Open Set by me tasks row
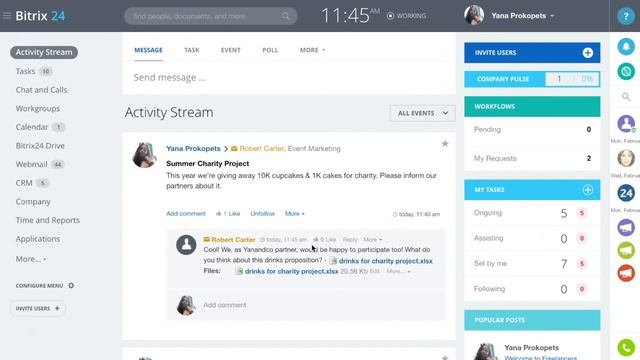This screenshot has height=360, width=640. coord(532,264)
